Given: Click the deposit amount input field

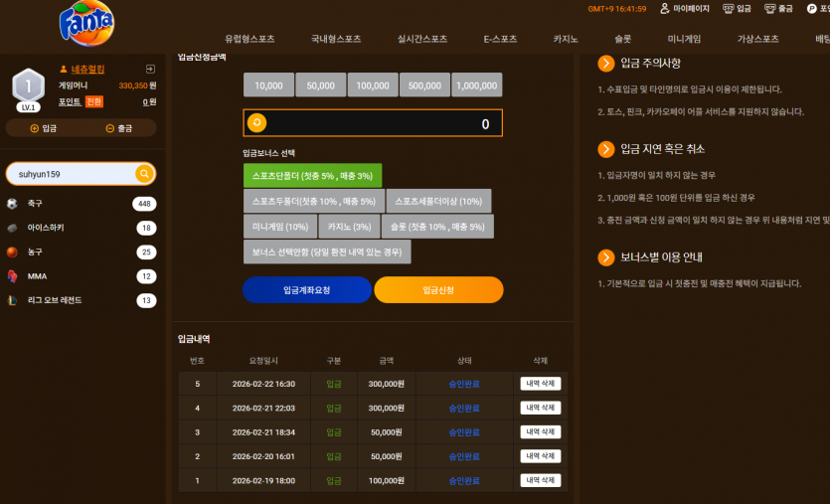Looking at the screenshot, I should (x=373, y=123).
